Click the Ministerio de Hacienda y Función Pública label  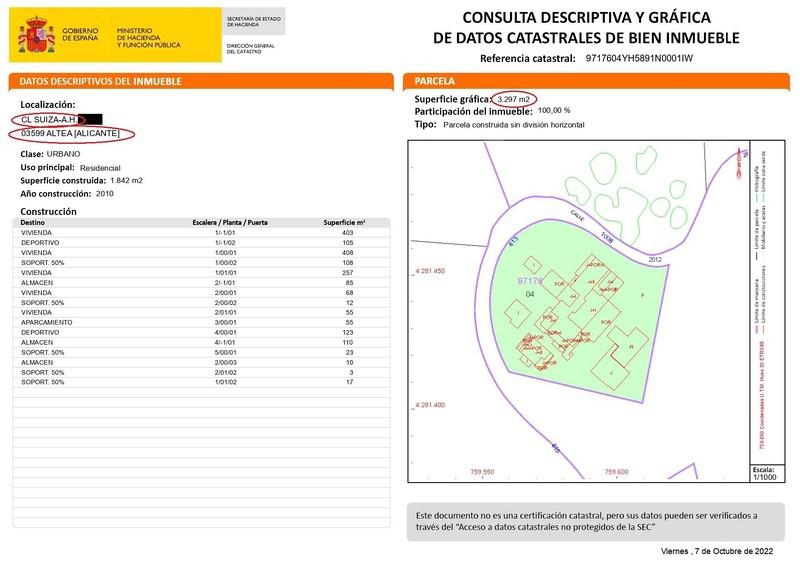pyautogui.click(x=148, y=38)
